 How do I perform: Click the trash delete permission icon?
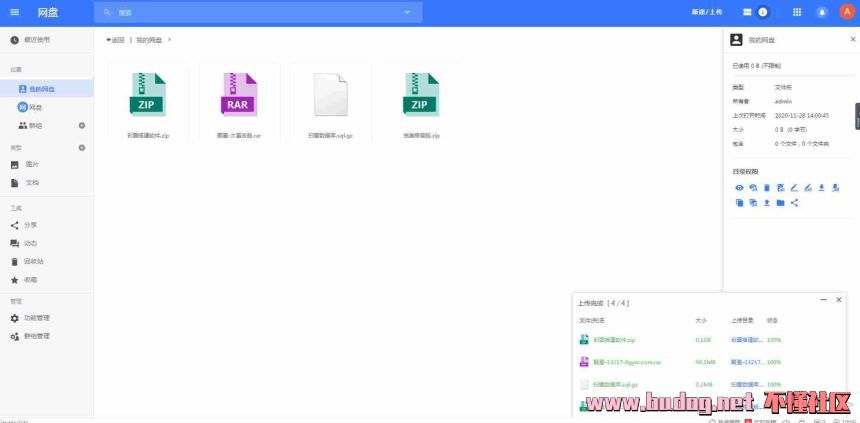pos(767,188)
